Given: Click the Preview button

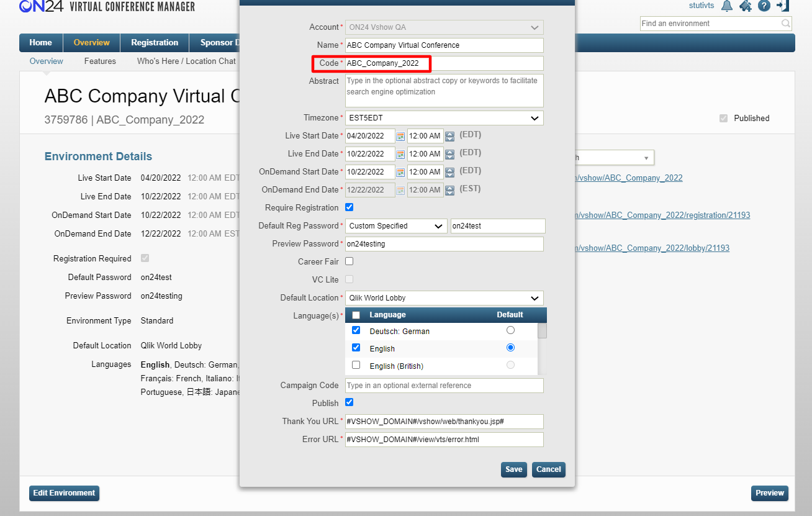Looking at the screenshot, I should [x=770, y=493].
